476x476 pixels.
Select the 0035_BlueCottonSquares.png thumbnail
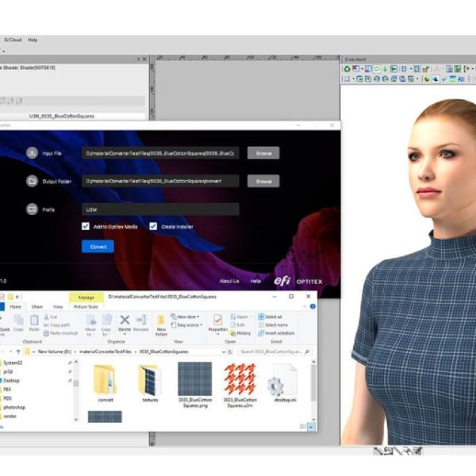(194, 379)
